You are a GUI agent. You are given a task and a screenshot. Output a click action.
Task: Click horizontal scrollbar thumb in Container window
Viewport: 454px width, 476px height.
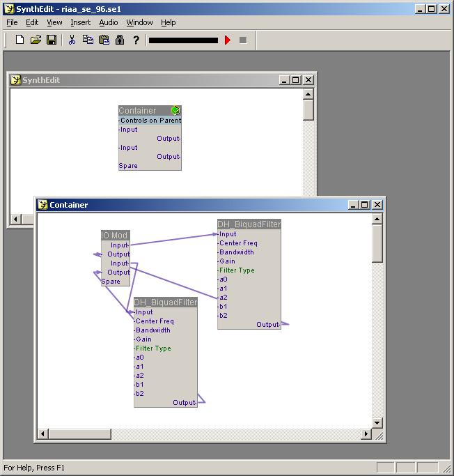pyautogui.click(x=79, y=433)
